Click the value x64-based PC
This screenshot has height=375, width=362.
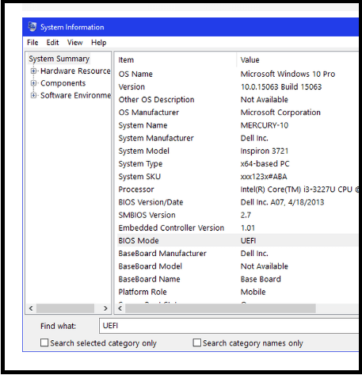265,164
